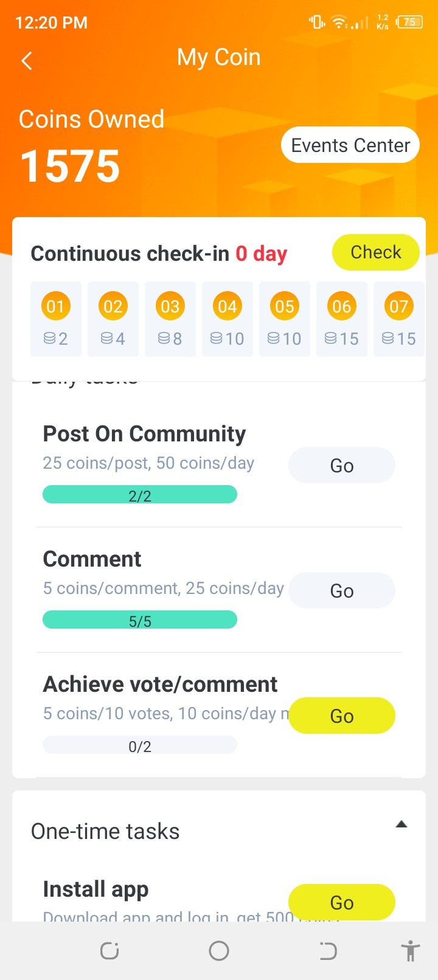Tap day 07 check-in coin badge
The height and width of the screenshot is (980, 438).
point(398,306)
